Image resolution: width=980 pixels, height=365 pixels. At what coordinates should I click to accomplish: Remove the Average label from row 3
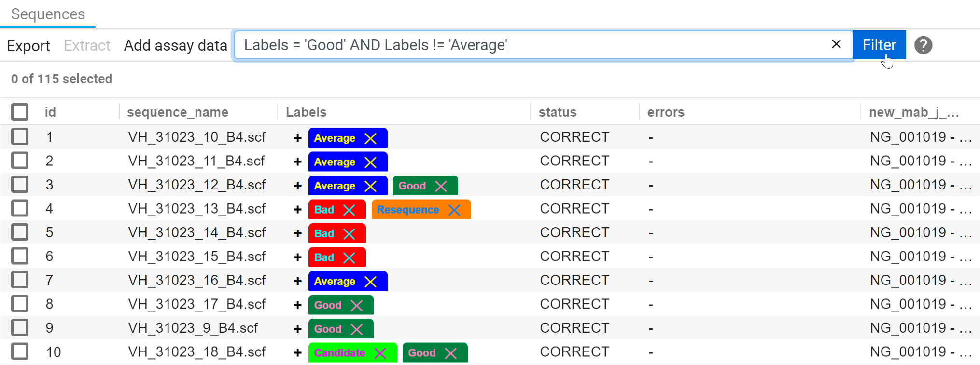tap(370, 186)
